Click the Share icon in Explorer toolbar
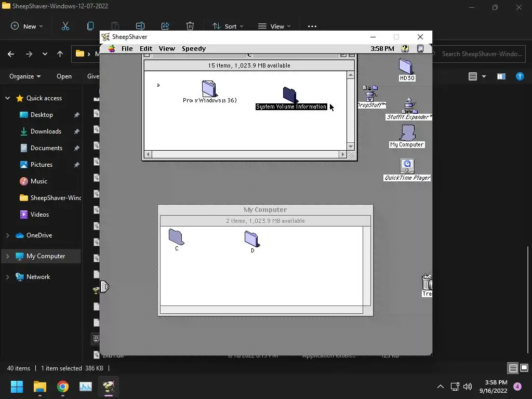The width and height of the screenshot is (532, 399). click(x=165, y=26)
